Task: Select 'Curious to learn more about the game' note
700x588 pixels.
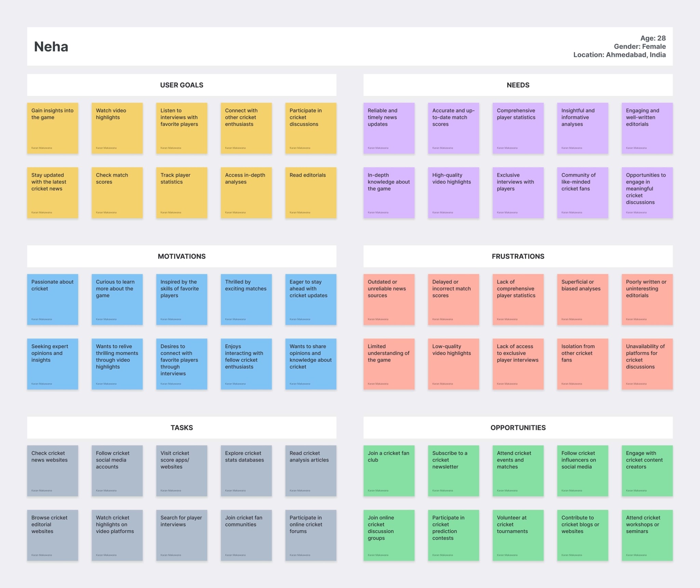Action: pos(117,299)
